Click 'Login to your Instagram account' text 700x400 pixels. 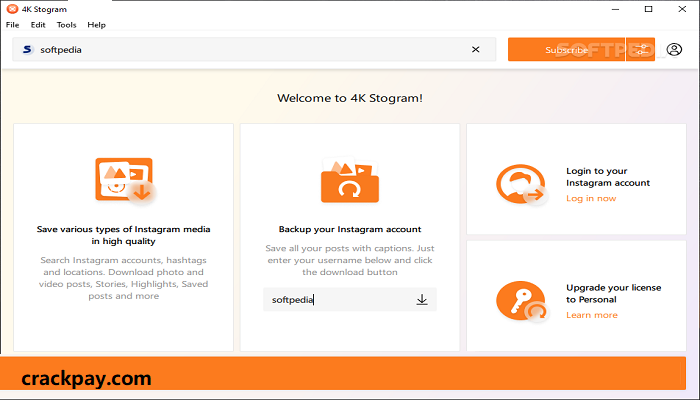click(x=608, y=177)
